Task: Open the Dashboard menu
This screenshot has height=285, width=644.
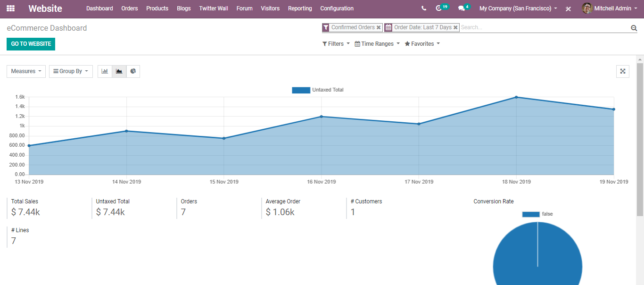Action: 99,8
